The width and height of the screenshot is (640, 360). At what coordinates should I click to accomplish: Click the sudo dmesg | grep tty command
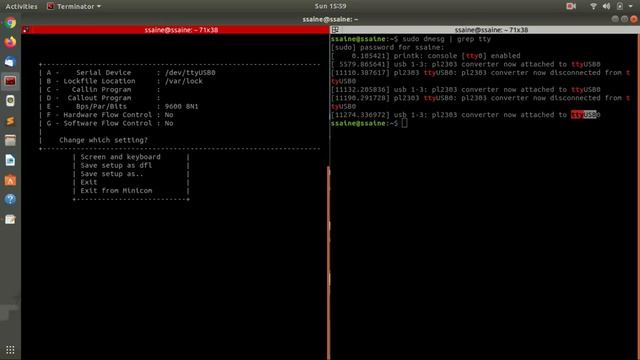click(446, 39)
